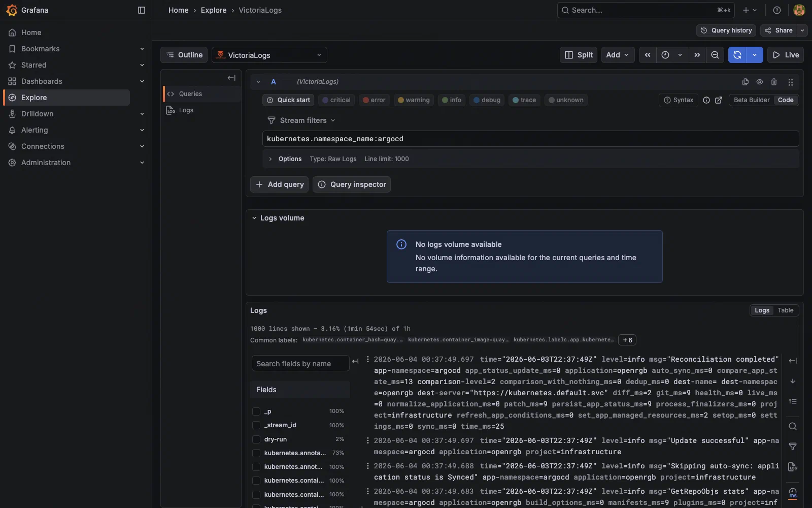Click the Quick start button

[x=288, y=100]
